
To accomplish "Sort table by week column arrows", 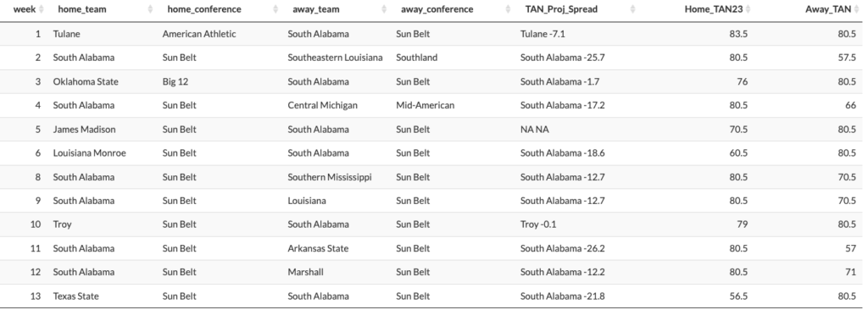I will 42,9.
